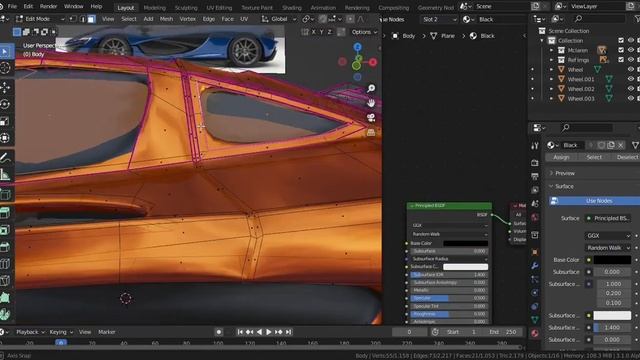
Task: Enable vertex select mode
Action: [73, 19]
